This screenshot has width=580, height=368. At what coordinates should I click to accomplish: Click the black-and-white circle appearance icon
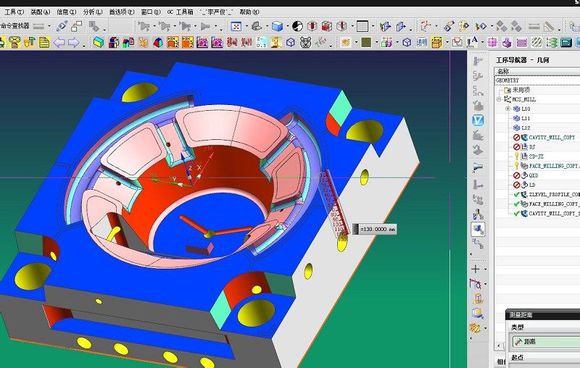[297, 26]
